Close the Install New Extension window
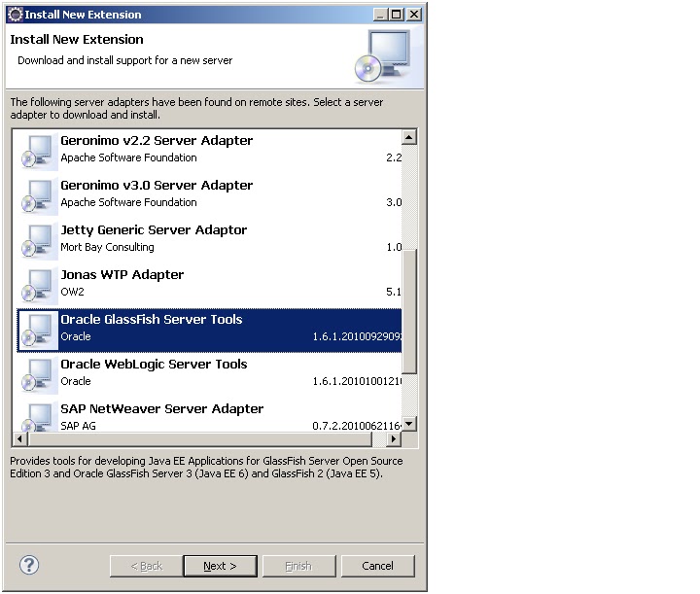The height and width of the screenshot is (594, 700). [x=414, y=15]
